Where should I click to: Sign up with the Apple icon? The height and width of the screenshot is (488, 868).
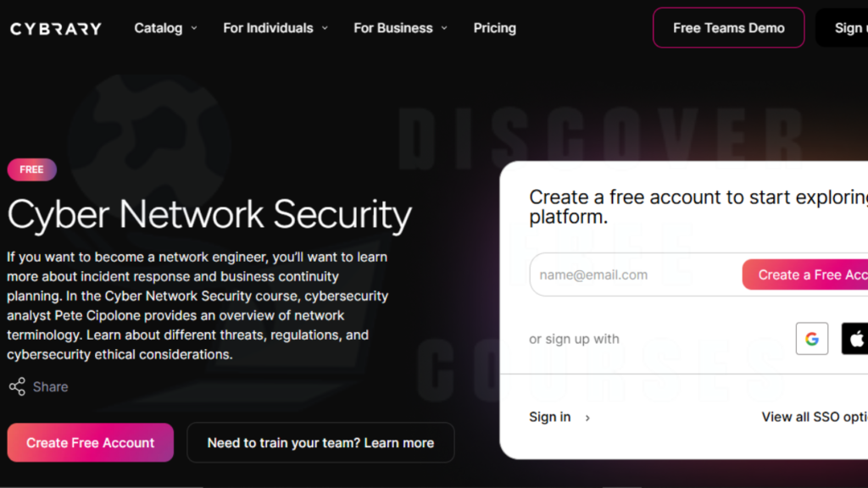point(855,339)
